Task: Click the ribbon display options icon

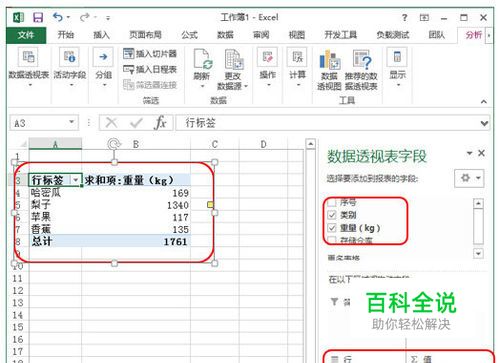Action: 424,17
